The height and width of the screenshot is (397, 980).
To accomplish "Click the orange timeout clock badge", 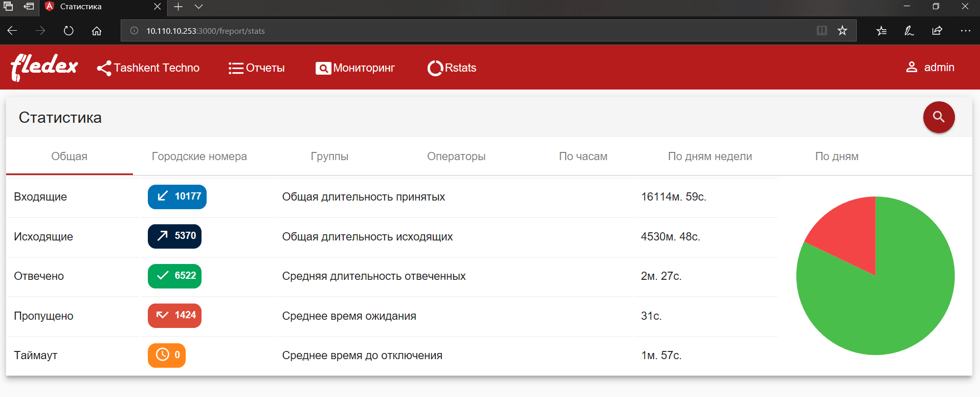I will (167, 355).
